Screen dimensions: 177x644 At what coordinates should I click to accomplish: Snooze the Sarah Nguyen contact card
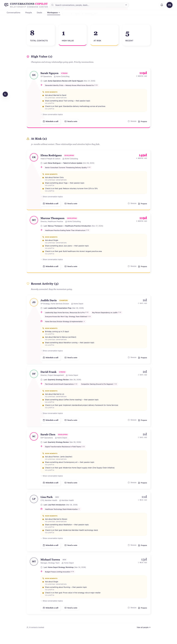[x=132, y=121]
